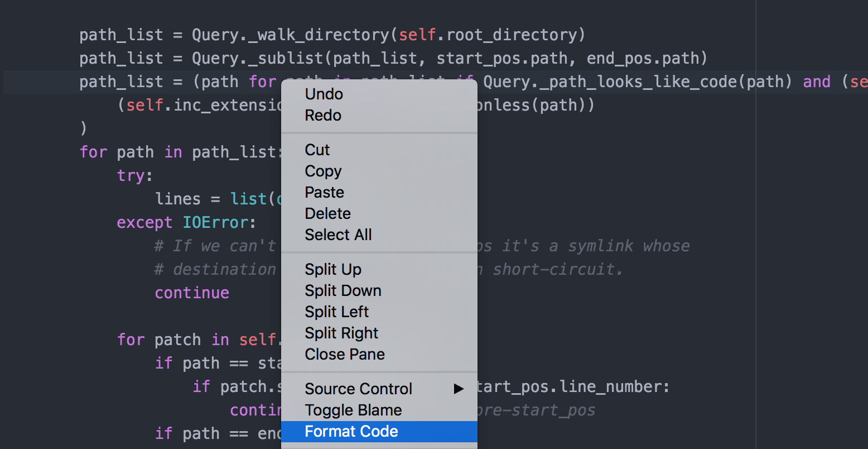Choose Split Down option

click(379, 290)
